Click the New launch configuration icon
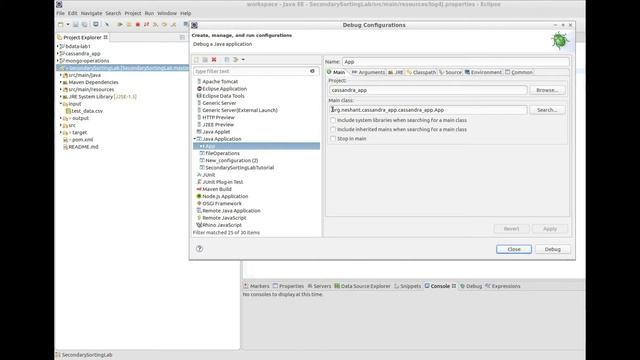Screen dimensions: 640x360 pyautogui.click(x=196, y=60)
